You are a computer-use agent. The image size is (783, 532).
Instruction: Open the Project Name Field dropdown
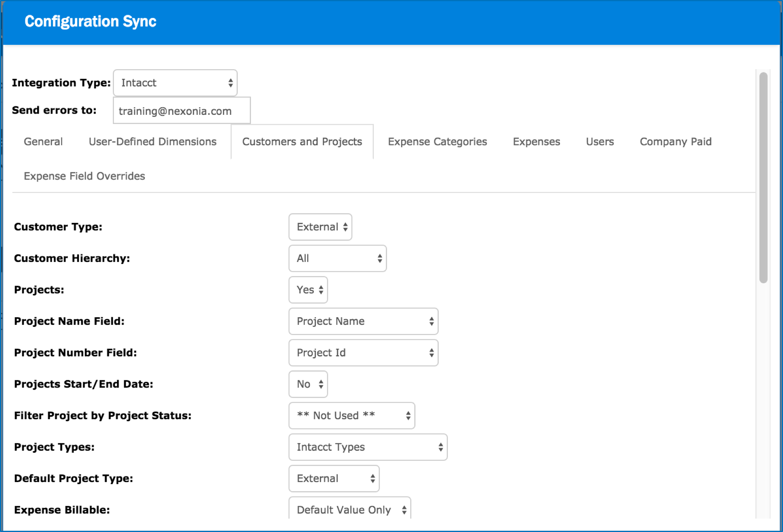coord(363,321)
